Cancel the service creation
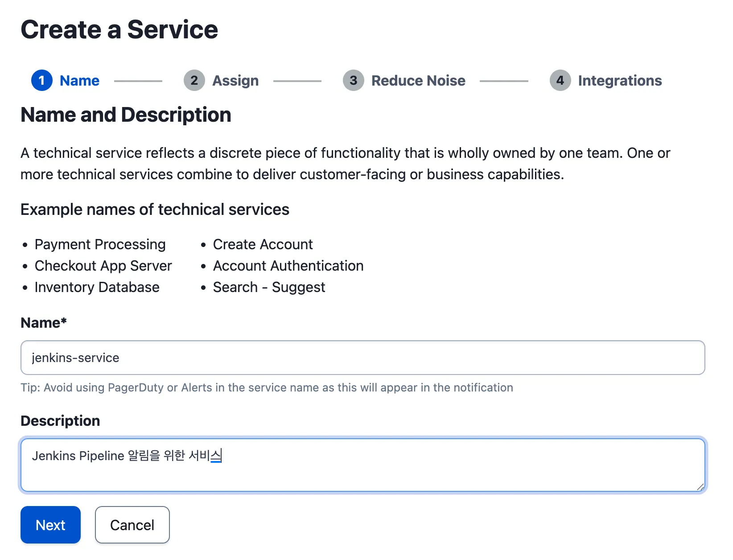This screenshot has width=733, height=560. click(x=132, y=525)
